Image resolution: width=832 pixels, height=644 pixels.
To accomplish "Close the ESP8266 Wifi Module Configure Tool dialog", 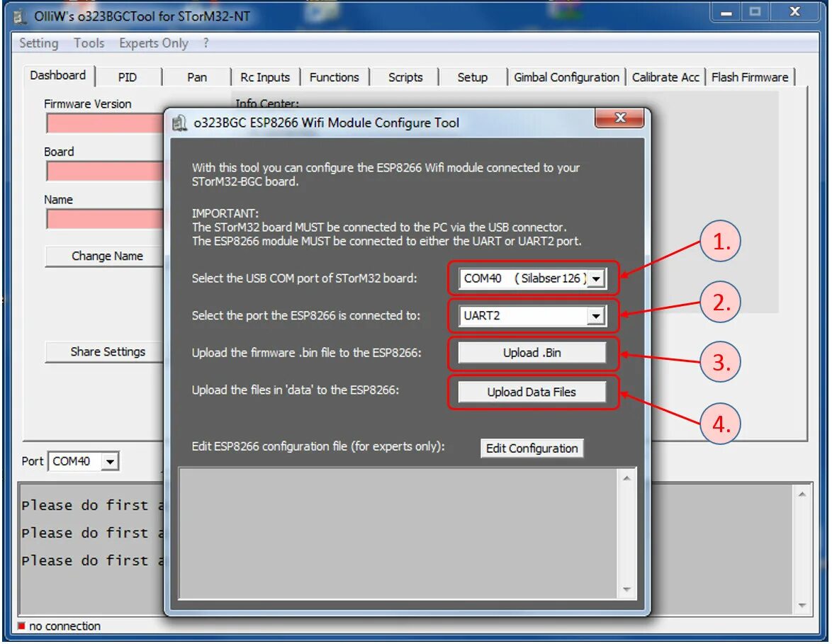I will (619, 118).
